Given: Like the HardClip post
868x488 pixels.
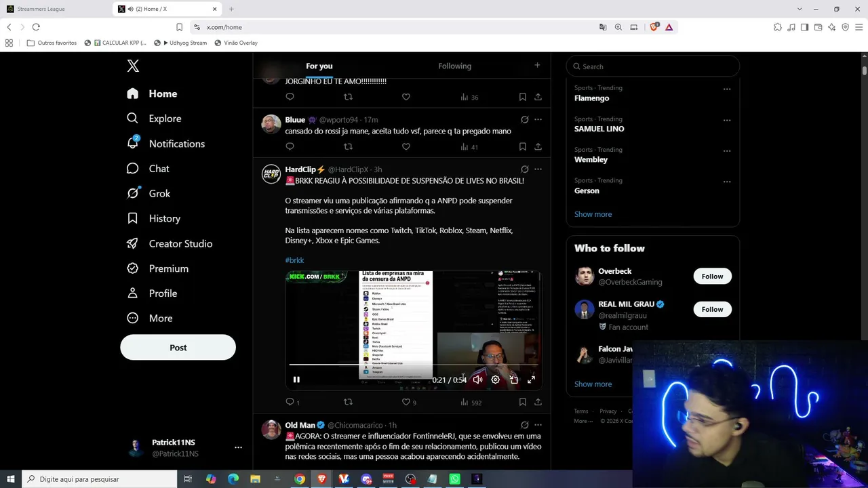Looking at the screenshot, I should point(406,402).
